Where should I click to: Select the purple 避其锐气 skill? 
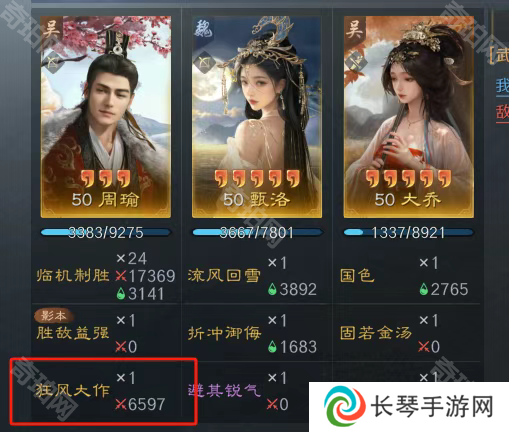(x=224, y=390)
